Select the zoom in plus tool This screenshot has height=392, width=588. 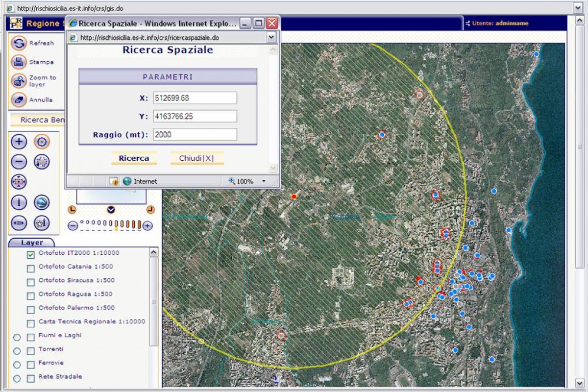point(19,142)
